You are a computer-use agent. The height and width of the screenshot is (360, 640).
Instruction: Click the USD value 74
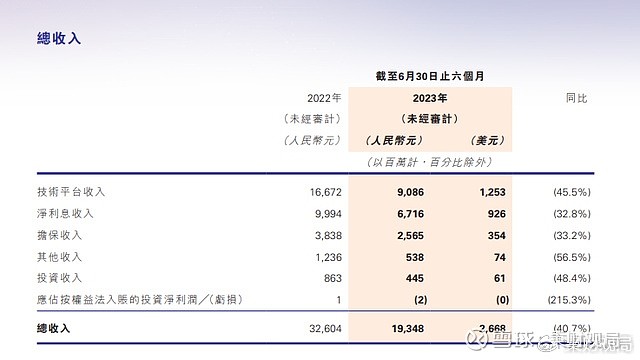[x=500, y=257]
